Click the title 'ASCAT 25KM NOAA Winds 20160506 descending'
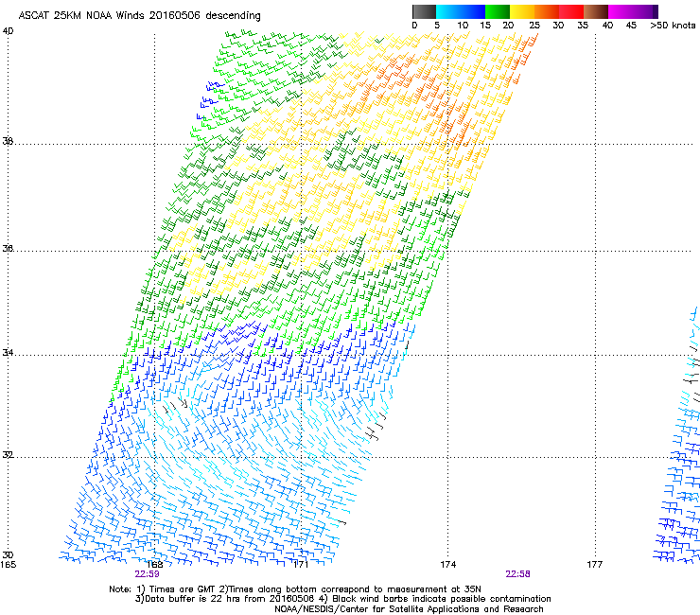 click(139, 16)
